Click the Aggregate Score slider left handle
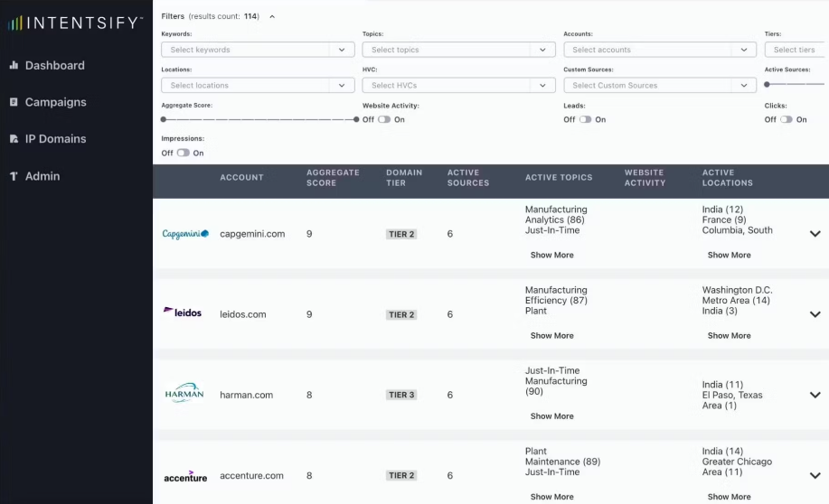Viewport: 829px width, 504px height. pos(164,119)
